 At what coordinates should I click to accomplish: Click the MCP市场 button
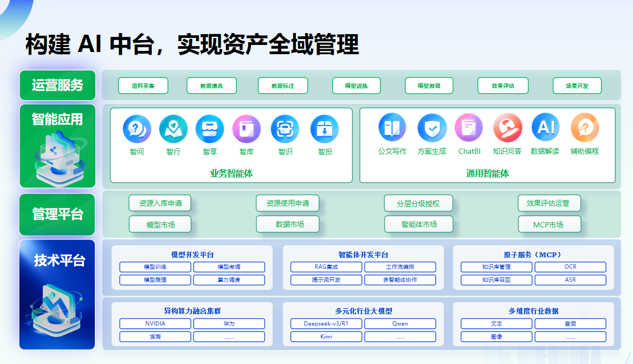(549, 224)
